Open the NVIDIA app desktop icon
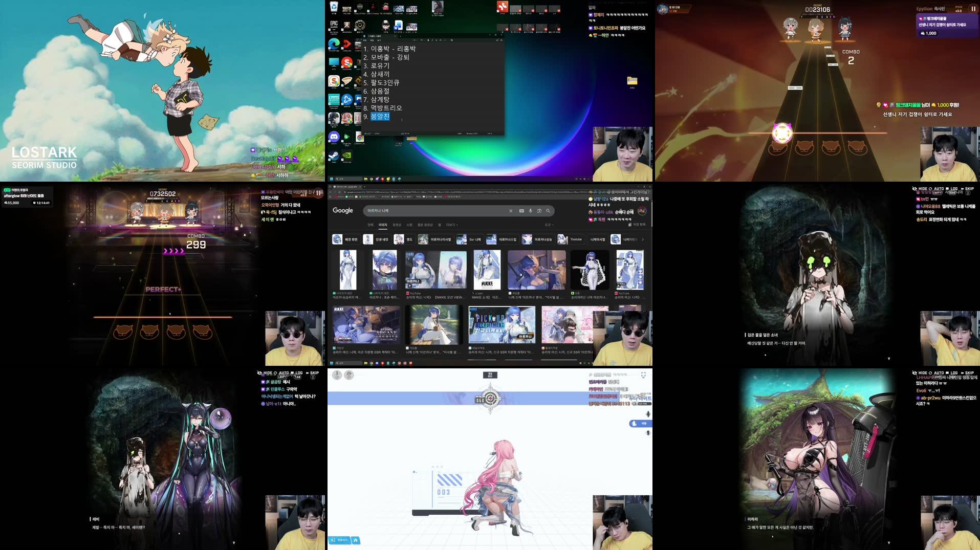The height and width of the screenshot is (550, 980). [x=346, y=156]
